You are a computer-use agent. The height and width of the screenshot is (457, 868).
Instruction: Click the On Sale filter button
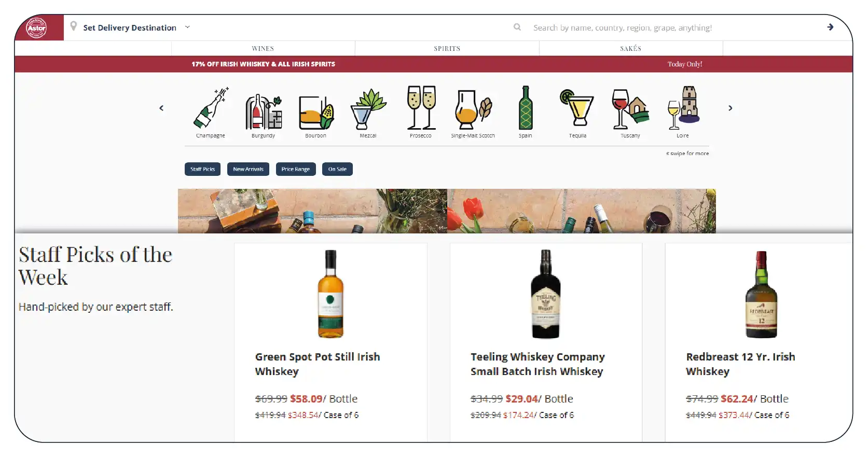[x=337, y=169]
